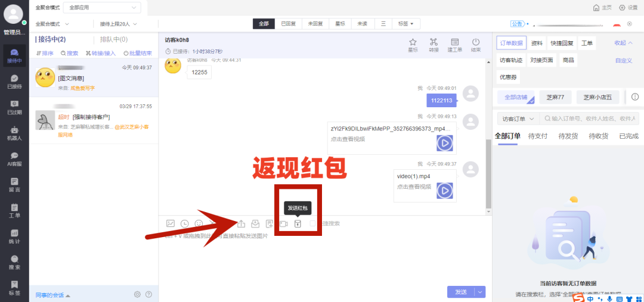Toggle the 快捷搜索 checkbox

[x=313, y=223]
